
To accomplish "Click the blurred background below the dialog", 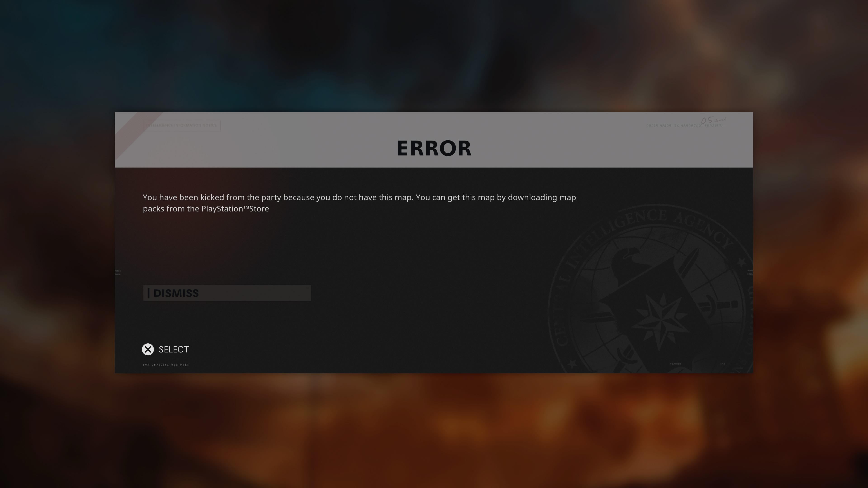I will click(434, 431).
